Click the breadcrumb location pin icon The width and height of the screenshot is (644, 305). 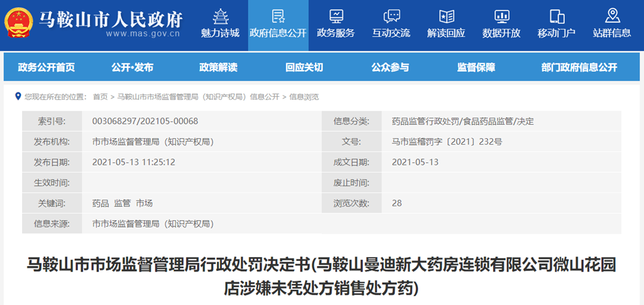click(18, 96)
